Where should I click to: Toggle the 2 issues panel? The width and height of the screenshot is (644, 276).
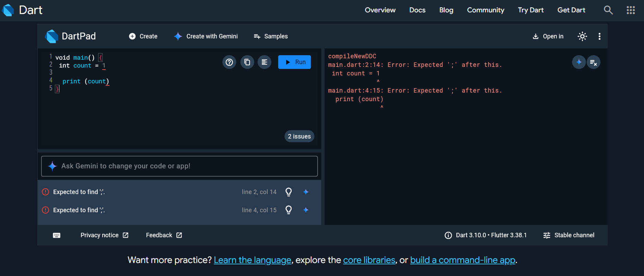(x=299, y=136)
